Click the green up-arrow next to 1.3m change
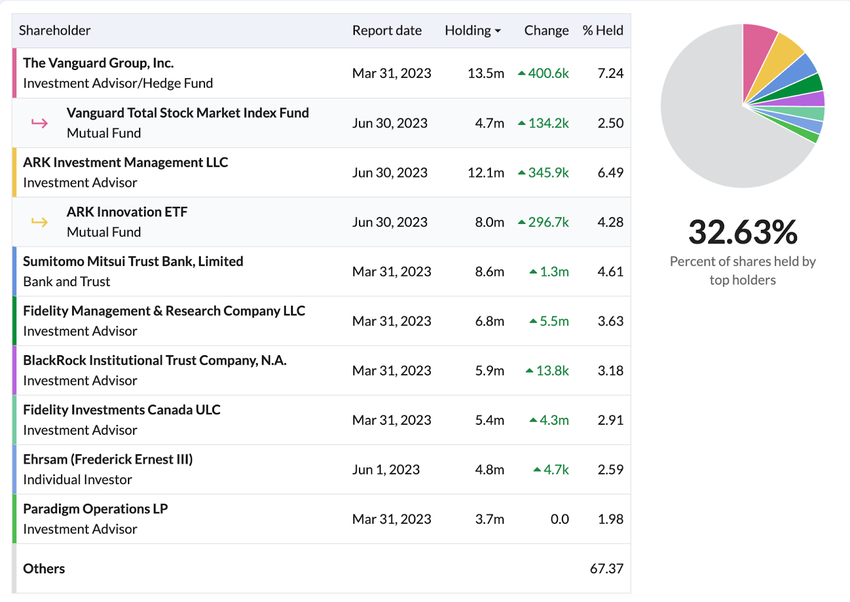 point(533,272)
